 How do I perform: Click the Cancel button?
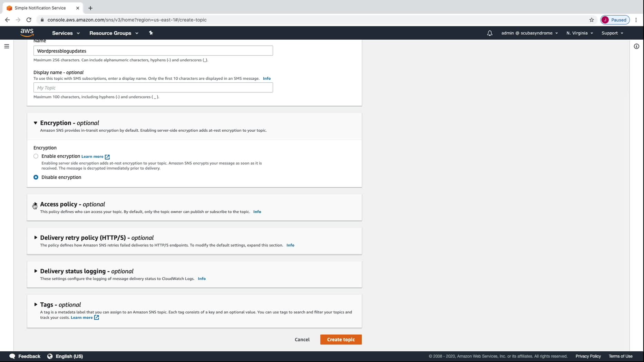pyautogui.click(x=302, y=340)
